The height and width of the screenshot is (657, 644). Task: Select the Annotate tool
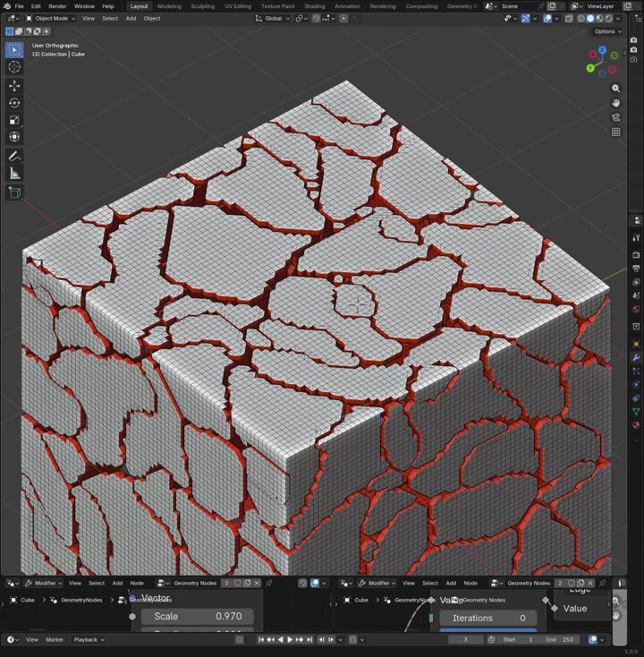(14, 157)
